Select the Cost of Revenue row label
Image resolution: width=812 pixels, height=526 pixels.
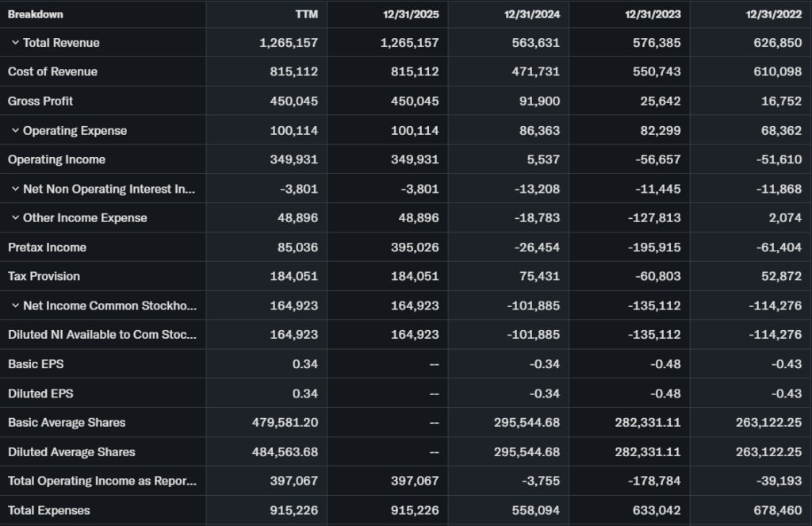pos(52,72)
